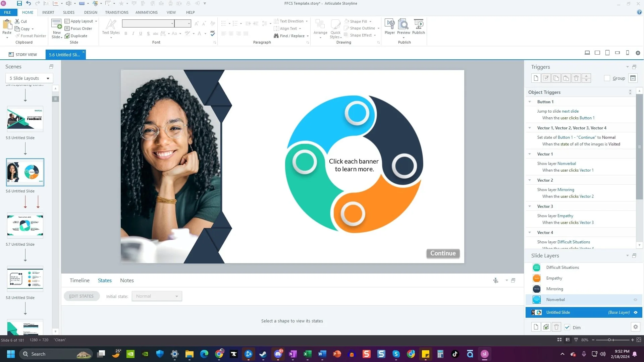This screenshot has width=644, height=362.
Task: Click the EDIT STATES button
Action: coord(82,296)
